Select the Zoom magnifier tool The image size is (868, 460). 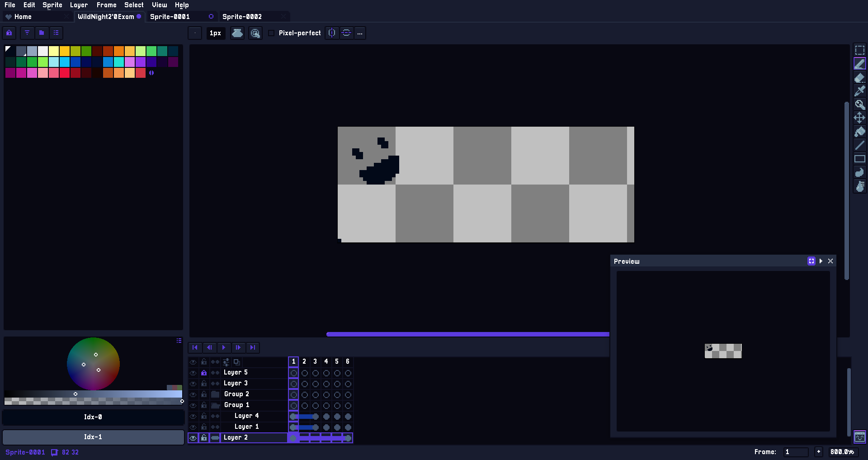click(859, 104)
